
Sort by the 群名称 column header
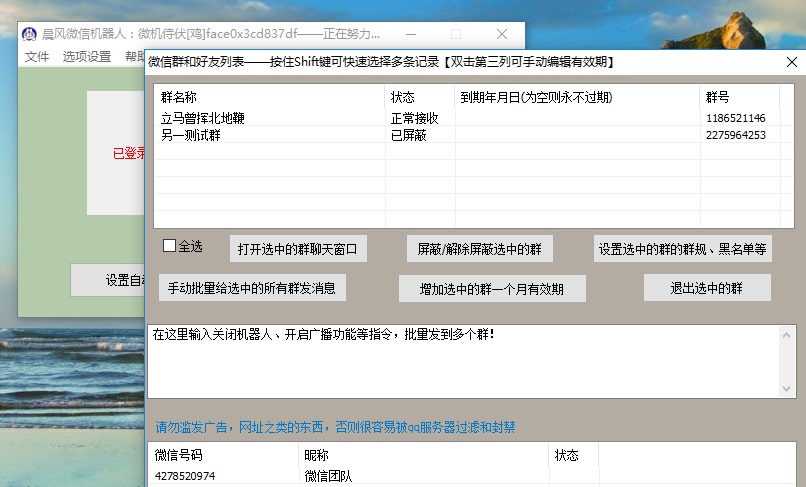click(x=268, y=98)
